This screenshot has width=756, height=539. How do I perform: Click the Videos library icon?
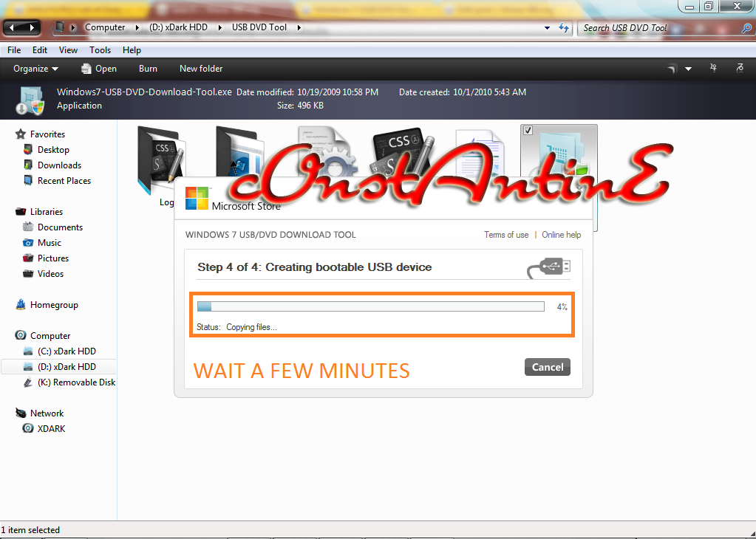pyautogui.click(x=28, y=273)
